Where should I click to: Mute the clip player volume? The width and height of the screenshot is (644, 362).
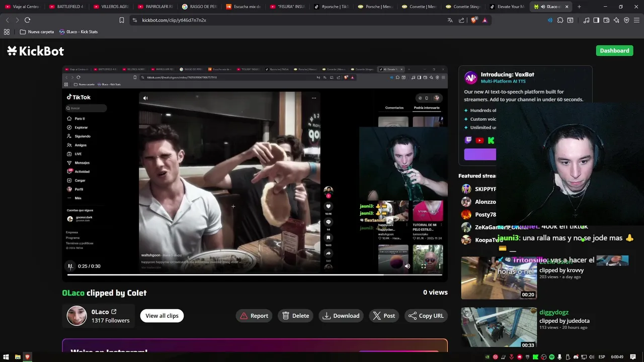click(408, 266)
